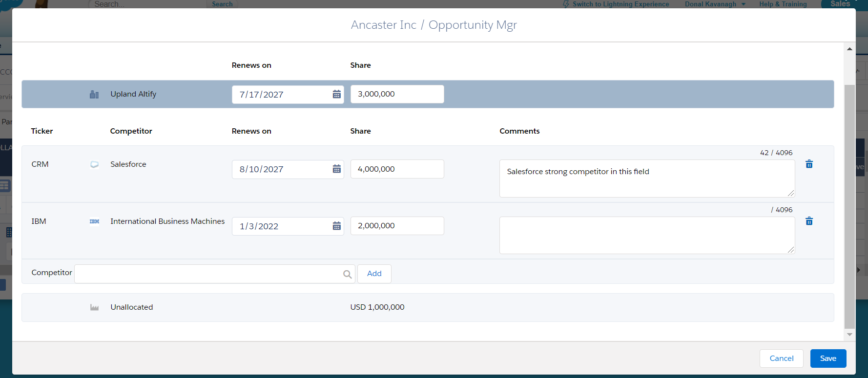The height and width of the screenshot is (378, 868).
Task: Click USD 1,000,000 unallocated amount
Action: point(377,307)
